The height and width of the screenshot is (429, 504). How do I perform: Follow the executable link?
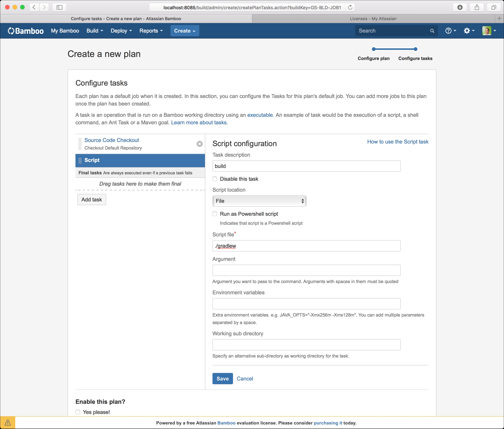coord(260,115)
